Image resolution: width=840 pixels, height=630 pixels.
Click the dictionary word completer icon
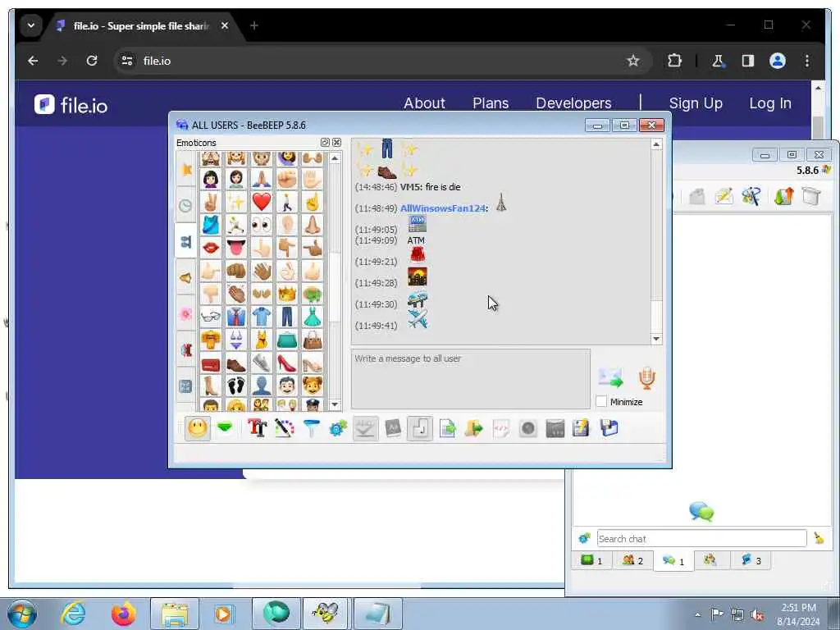click(x=393, y=428)
